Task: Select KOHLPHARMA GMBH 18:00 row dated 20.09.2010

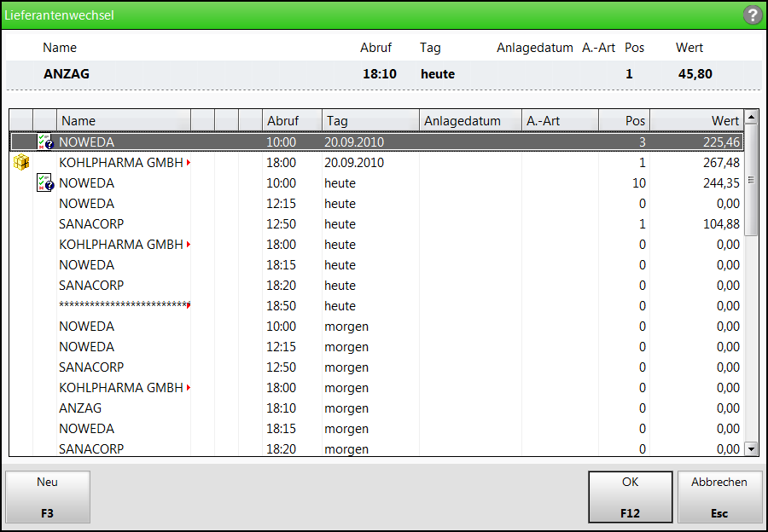Action: [376, 163]
